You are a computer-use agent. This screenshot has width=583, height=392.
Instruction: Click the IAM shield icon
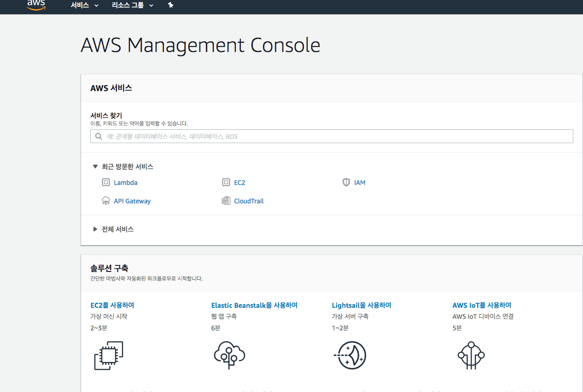346,182
